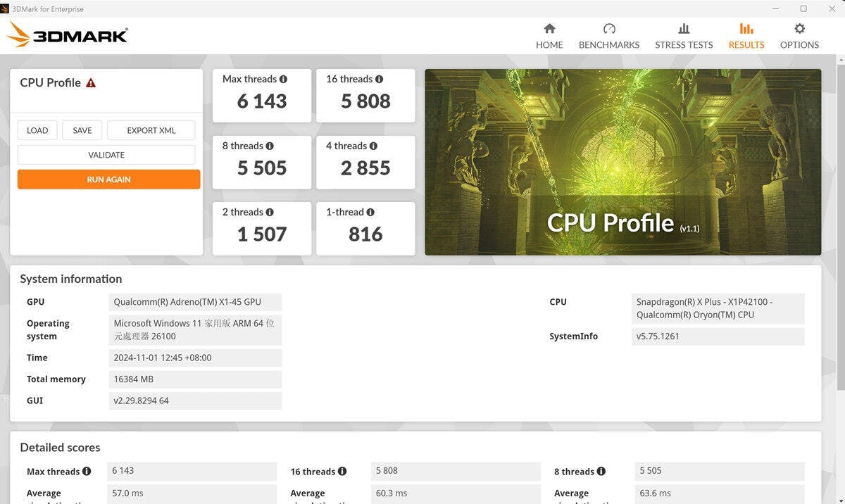The image size is (845, 504).
Task: Click the Total memory value 16384 MB
Action: coord(195,379)
